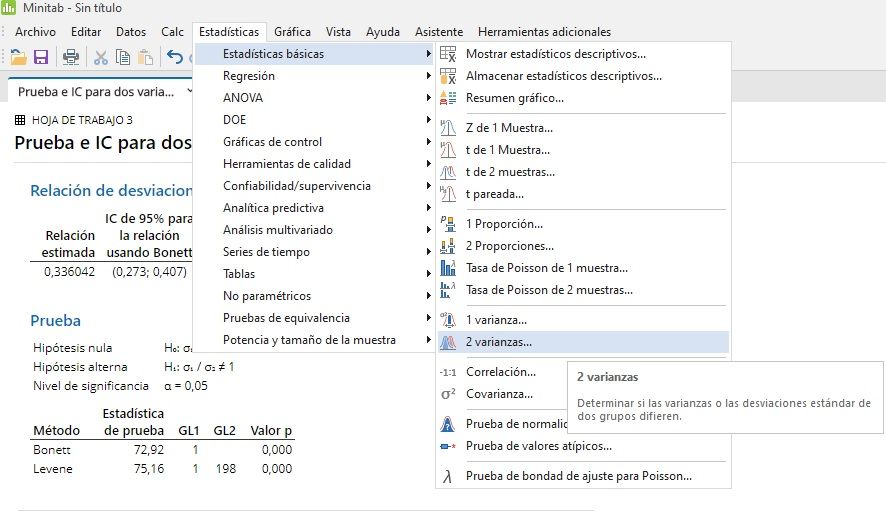Open the Asistente menu
Viewport: 886px width, 512px height.
click(439, 32)
